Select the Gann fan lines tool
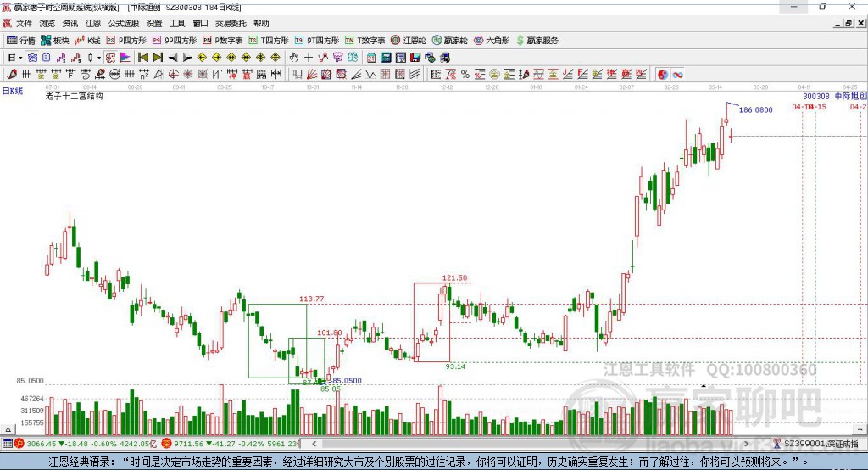The height and width of the screenshot is (470, 868). coord(312,74)
